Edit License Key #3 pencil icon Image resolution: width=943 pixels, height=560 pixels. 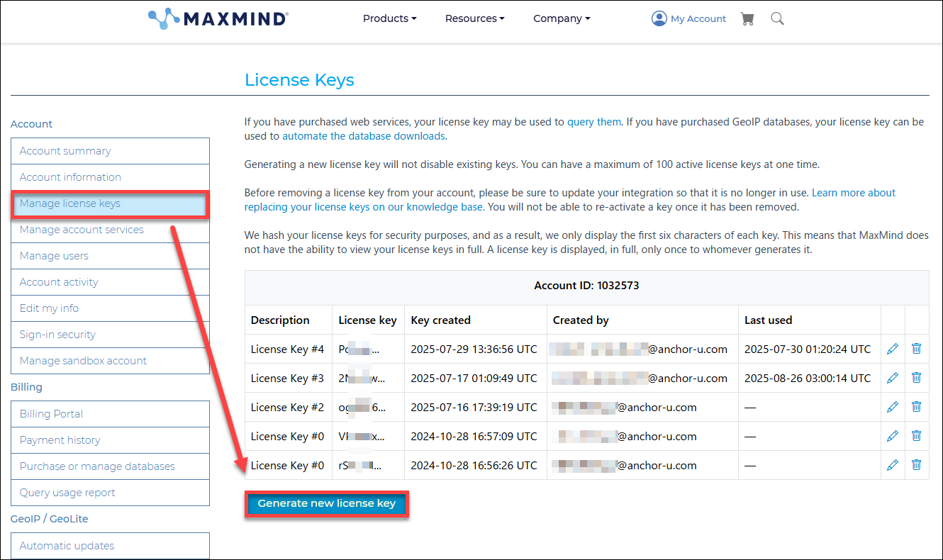click(x=893, y=378)
